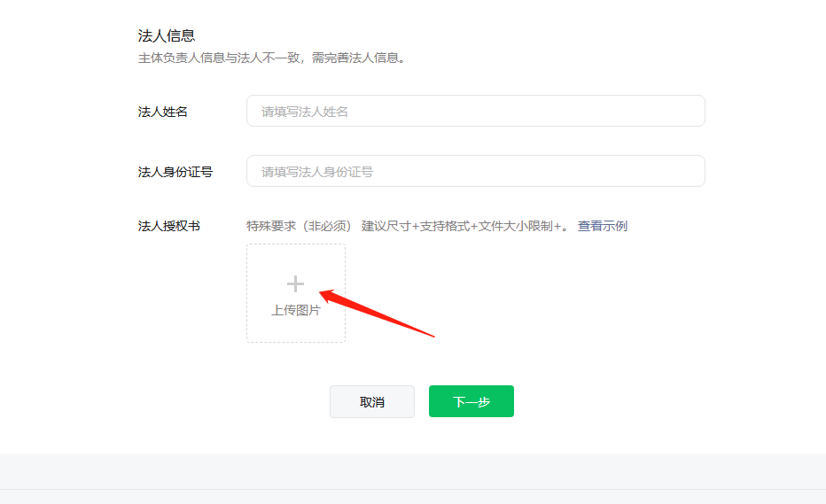Click the 法人身份证号 field label
Screen dimensions: 826x504
[175, 172]
